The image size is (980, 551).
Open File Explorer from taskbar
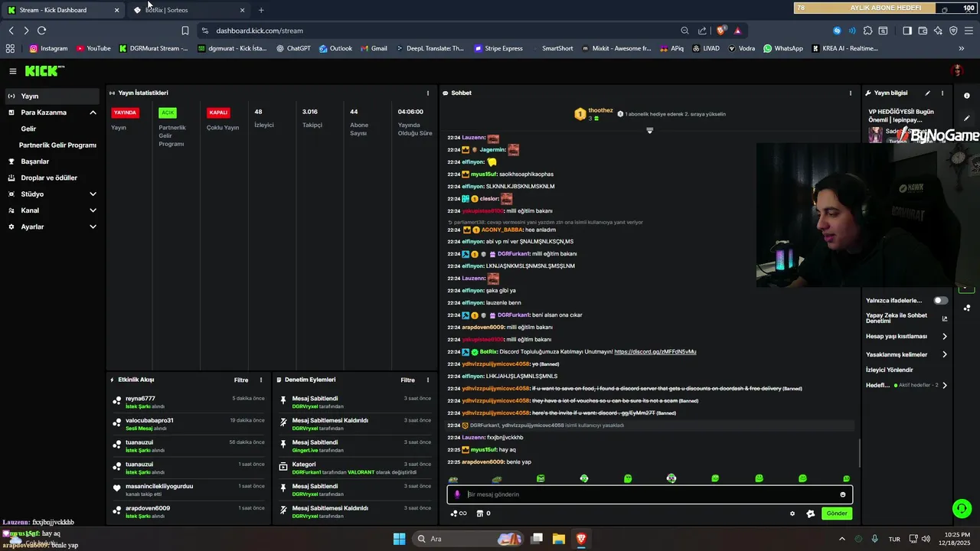(559, 539)
